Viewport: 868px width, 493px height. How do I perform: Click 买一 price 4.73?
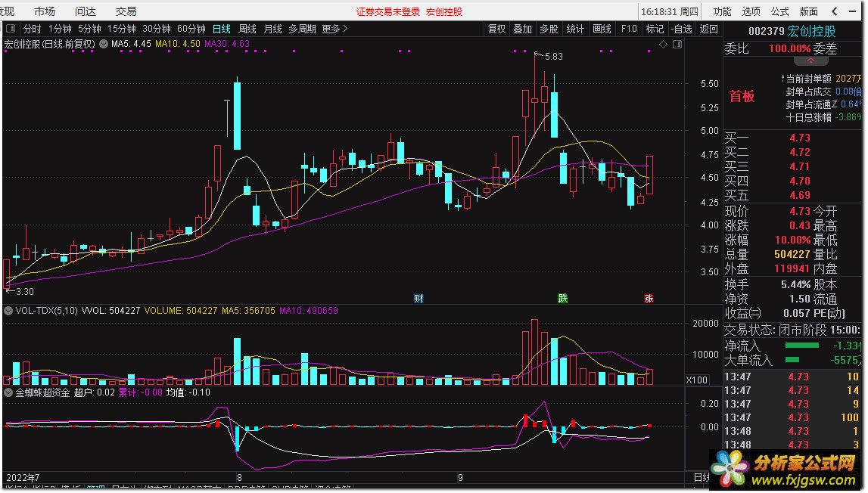click(800, 138)
